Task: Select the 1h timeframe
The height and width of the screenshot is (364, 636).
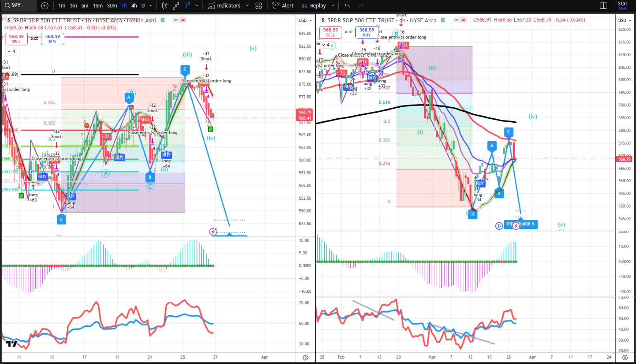Action: coord(124,6)
